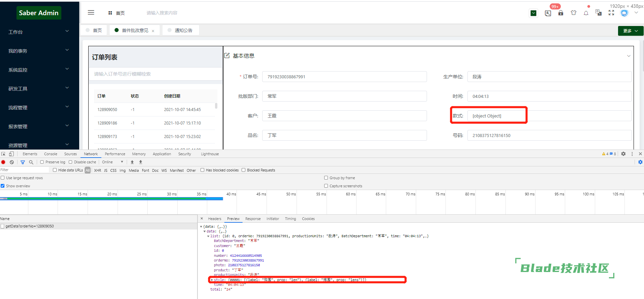
Task: Clear the network log icon
Action: tap(12, 162)
